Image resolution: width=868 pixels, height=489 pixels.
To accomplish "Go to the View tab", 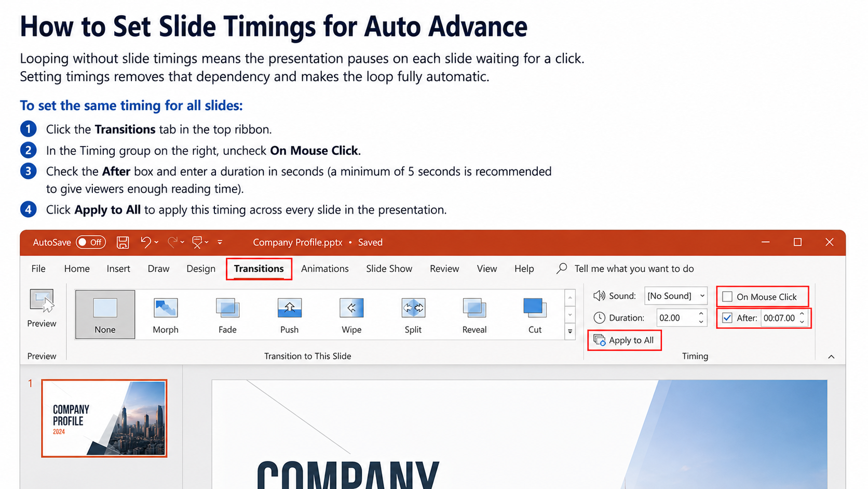I will click(487, 269).
